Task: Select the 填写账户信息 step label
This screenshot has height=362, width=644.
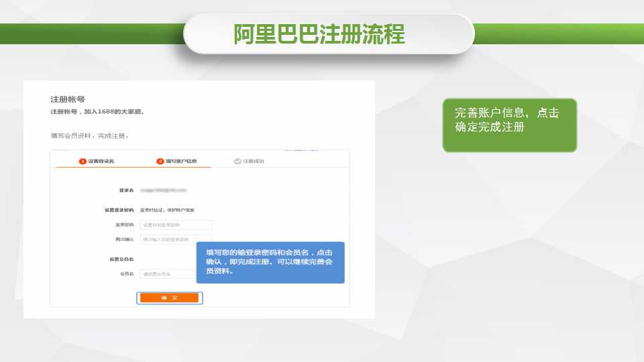Action: tap(181, 162)
